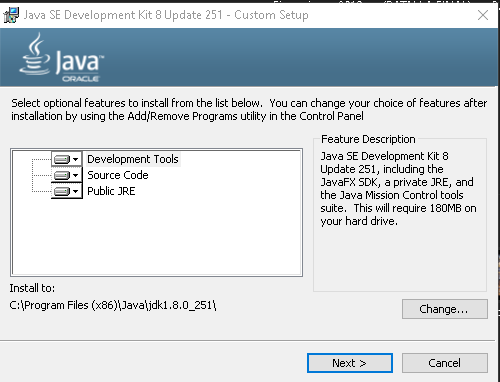Image resolution: width=500 pixels, height=382 pixels.
Task: Select the Public JRE tree item label
Action: point(111,191)
